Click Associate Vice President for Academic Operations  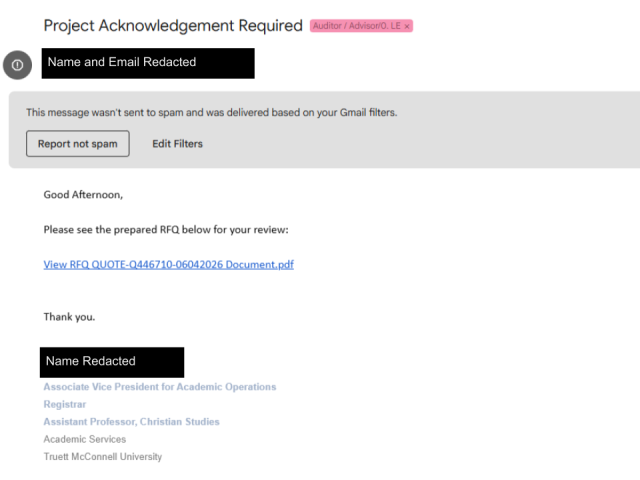[x=160, y=387]
